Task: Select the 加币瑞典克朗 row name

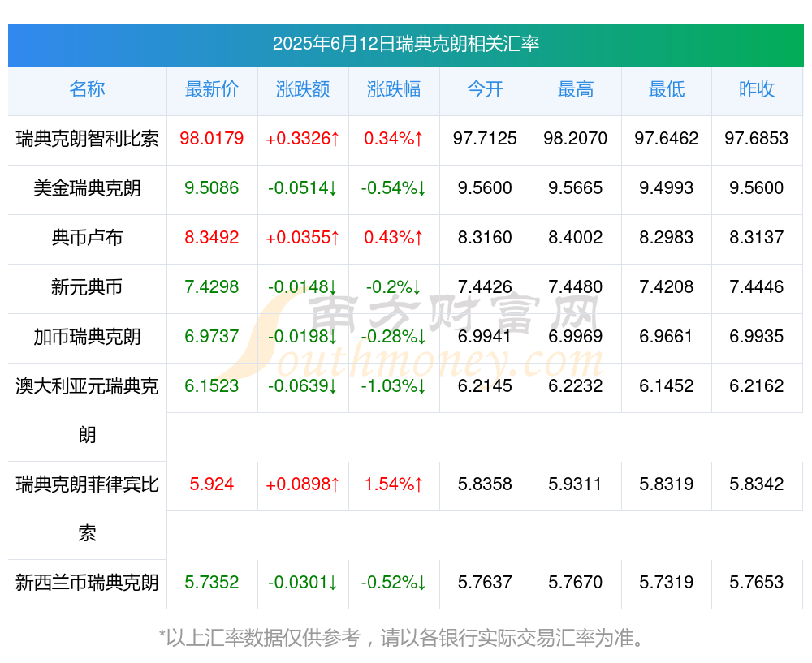Action: point(87,337)
